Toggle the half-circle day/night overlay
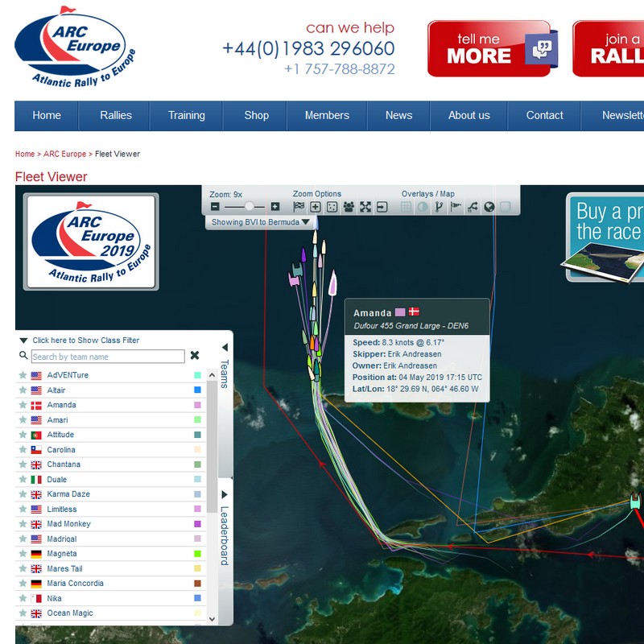The width and height of the screenshot is (644, 644). coord(422,207)
